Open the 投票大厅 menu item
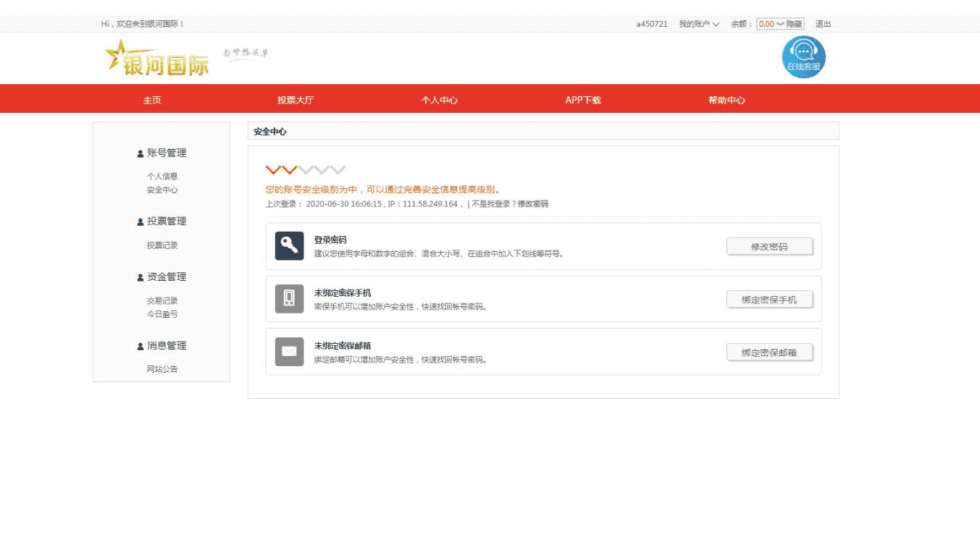980x537 pixels. tap(296, 100)
